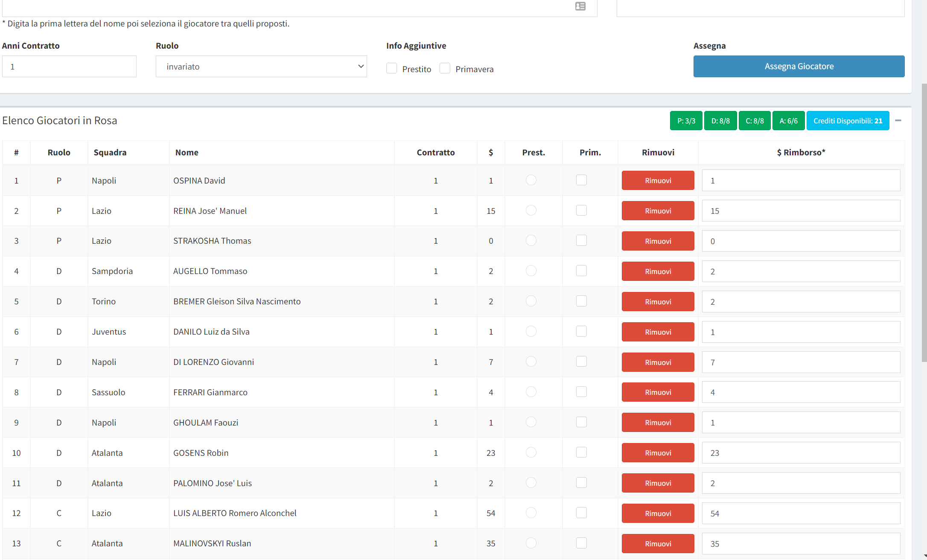Screen dimensions: 927x560
Task: Click the D: 8/8 defenders badge
Action: coord(720,121)
